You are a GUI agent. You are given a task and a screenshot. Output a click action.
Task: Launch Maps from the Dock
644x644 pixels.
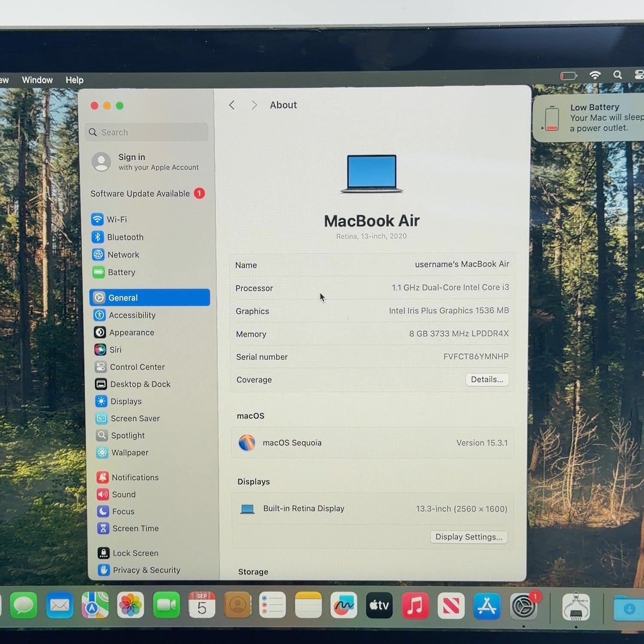pos(95,605)
